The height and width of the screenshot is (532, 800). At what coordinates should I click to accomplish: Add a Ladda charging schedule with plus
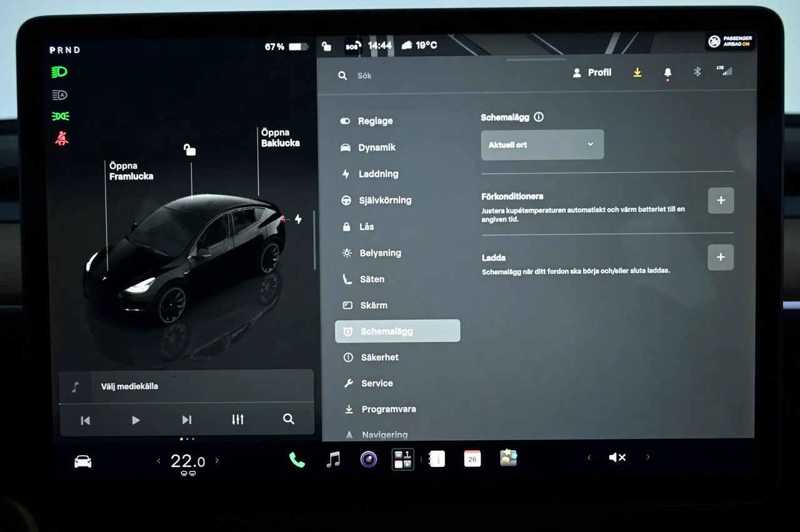[721, 257]
